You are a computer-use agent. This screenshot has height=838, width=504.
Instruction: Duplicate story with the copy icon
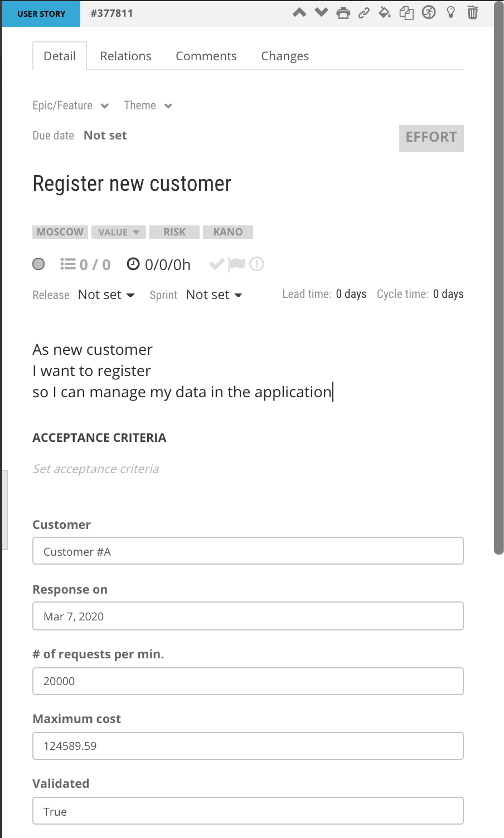(406, 12)
